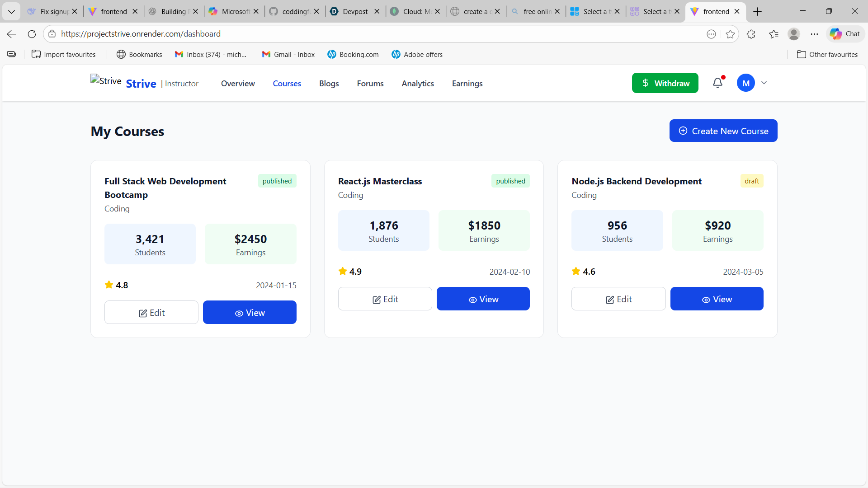The image size is (868, 488).
Task: Go to the Analytics nav item
Action: [x=417, y=84]
